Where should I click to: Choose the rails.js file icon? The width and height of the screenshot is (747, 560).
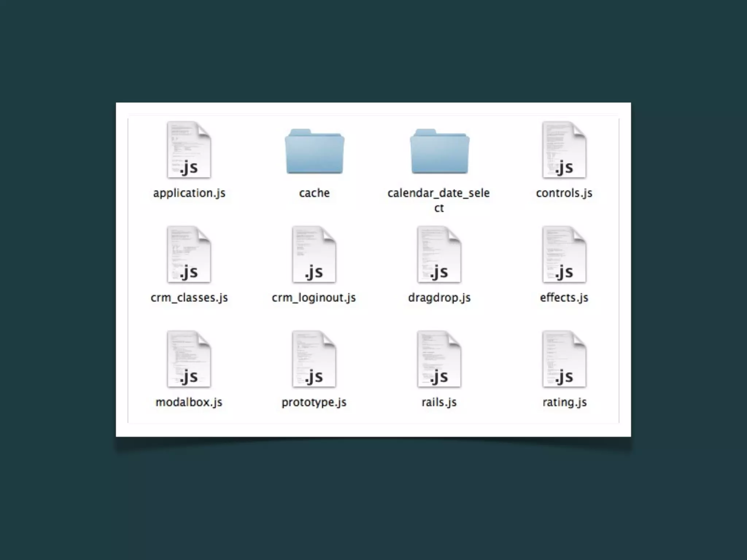[x=439, y=359]
